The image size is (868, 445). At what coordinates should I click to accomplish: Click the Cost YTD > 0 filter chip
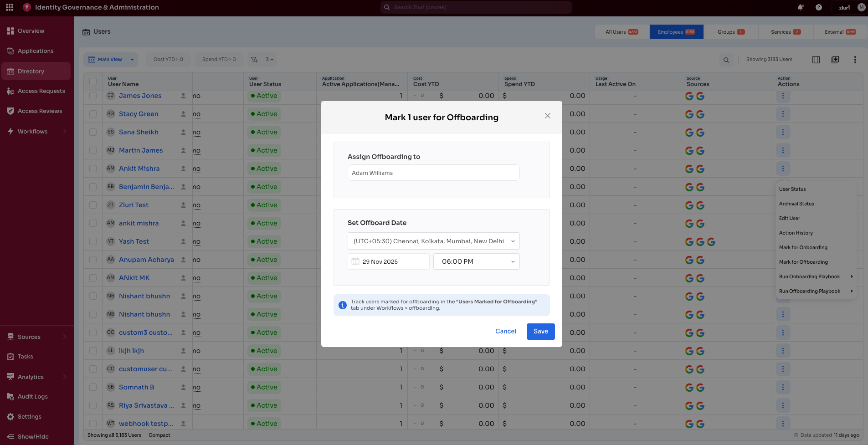click(x=168, y=60)
